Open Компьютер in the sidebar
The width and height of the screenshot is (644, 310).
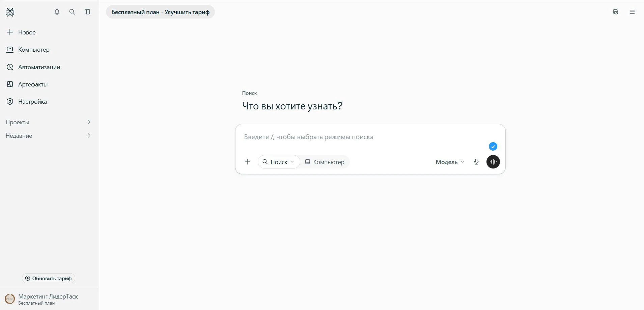click(28, 50)
